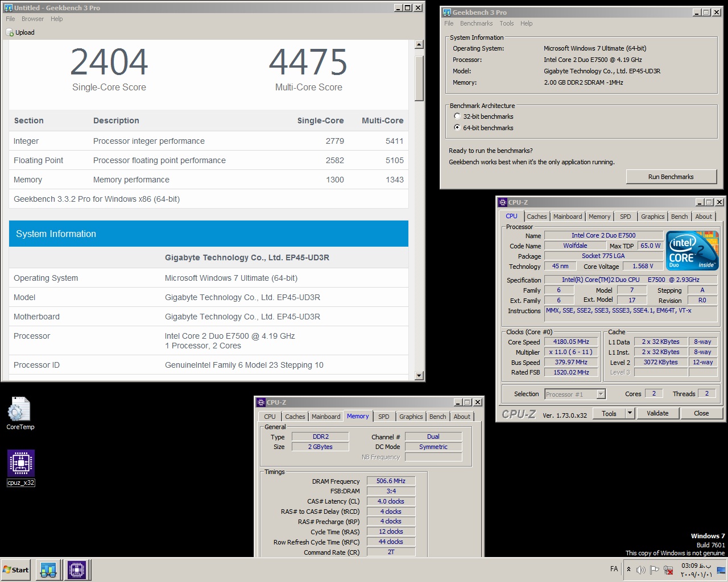Click Geekbench taskbar icon

point(48,569)
